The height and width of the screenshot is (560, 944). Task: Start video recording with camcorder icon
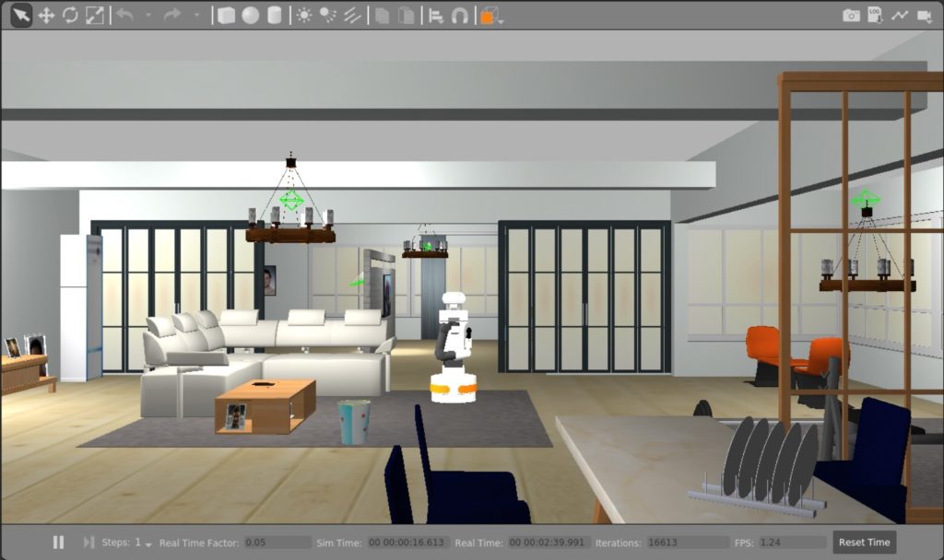pos(924,16)
